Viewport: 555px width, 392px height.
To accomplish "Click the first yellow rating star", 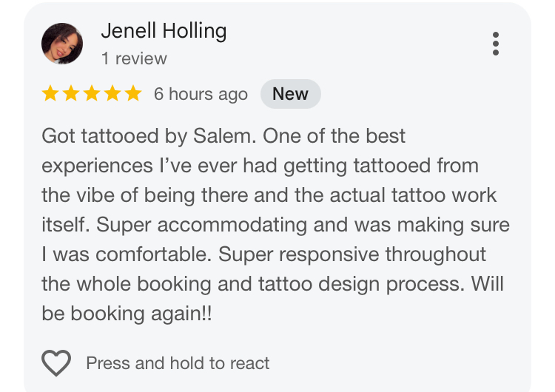I will [51, 94].
